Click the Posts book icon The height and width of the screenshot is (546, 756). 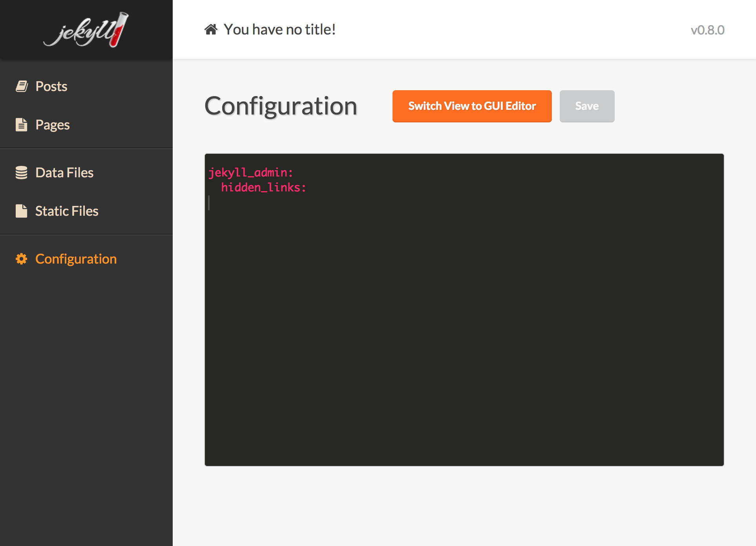pos(22,86)
